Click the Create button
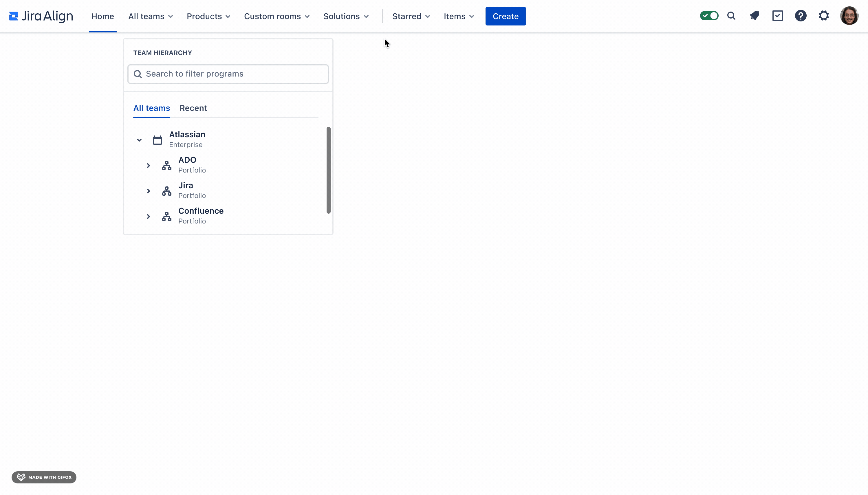Screen dimensions: 868x495 tap(505, 16)
